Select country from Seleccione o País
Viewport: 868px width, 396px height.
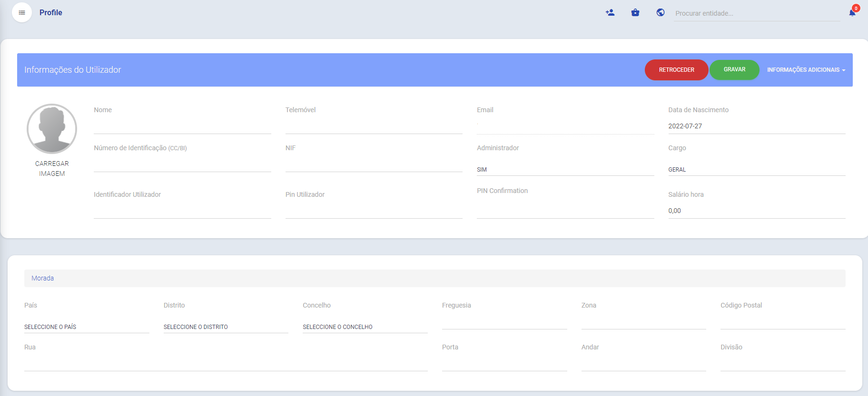86,327
